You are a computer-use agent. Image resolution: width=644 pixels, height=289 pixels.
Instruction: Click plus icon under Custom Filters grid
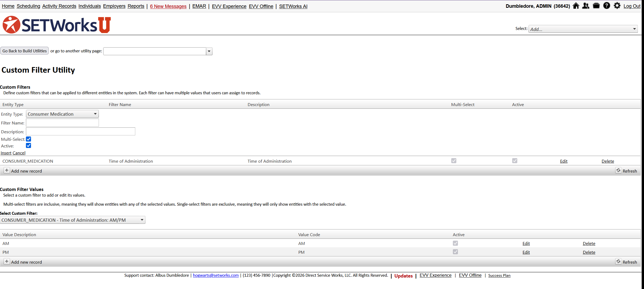click(x=7, y=170)
